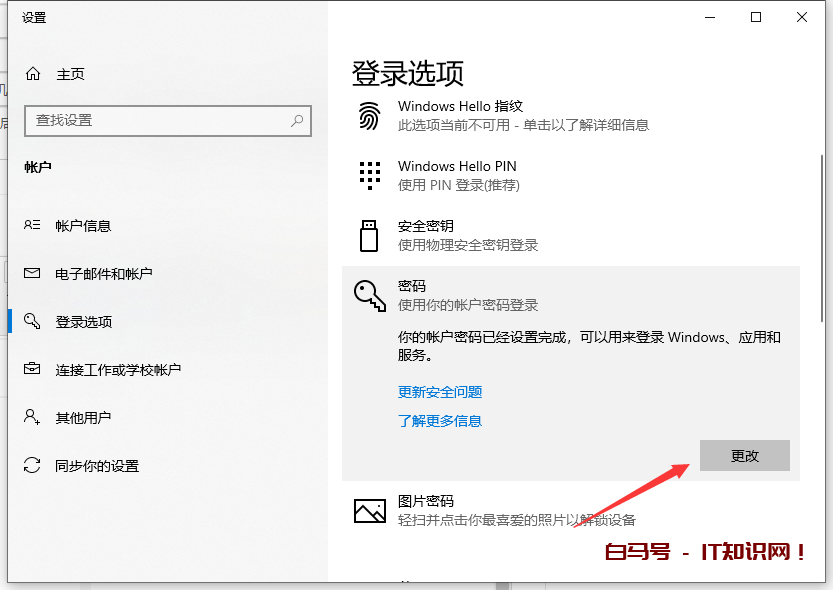Viewport: 833px width, 590px height.
Task: Expand the 安全密钥 option
Action: [x=426, y=226]
